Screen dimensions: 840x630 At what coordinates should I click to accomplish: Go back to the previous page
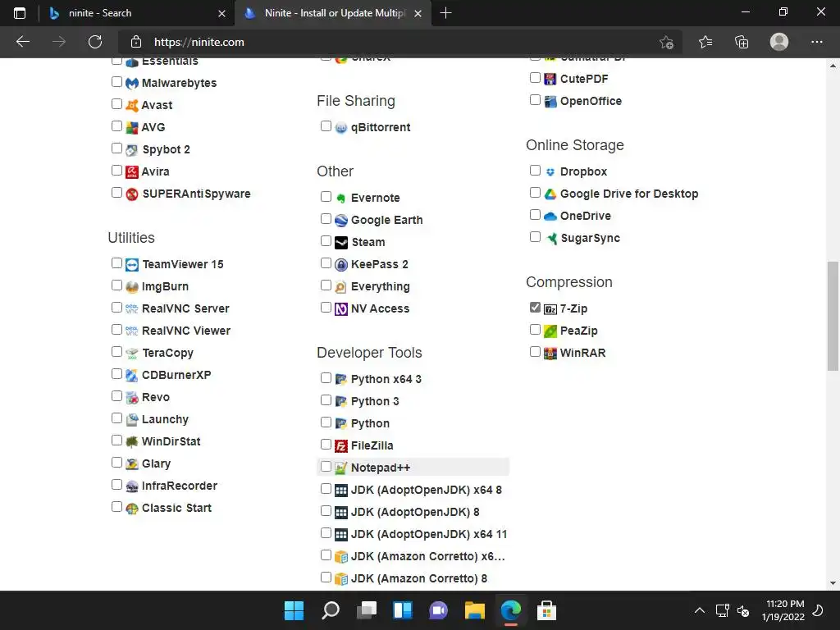point(22,42)
